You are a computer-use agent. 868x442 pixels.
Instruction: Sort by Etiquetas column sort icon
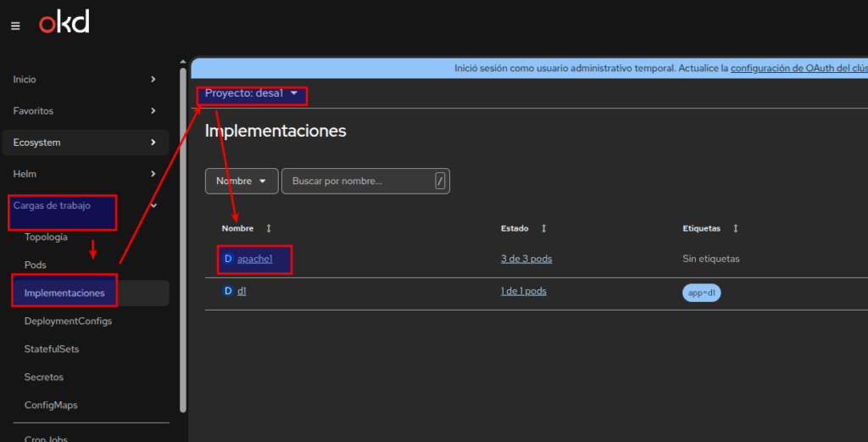pos(736,229)
